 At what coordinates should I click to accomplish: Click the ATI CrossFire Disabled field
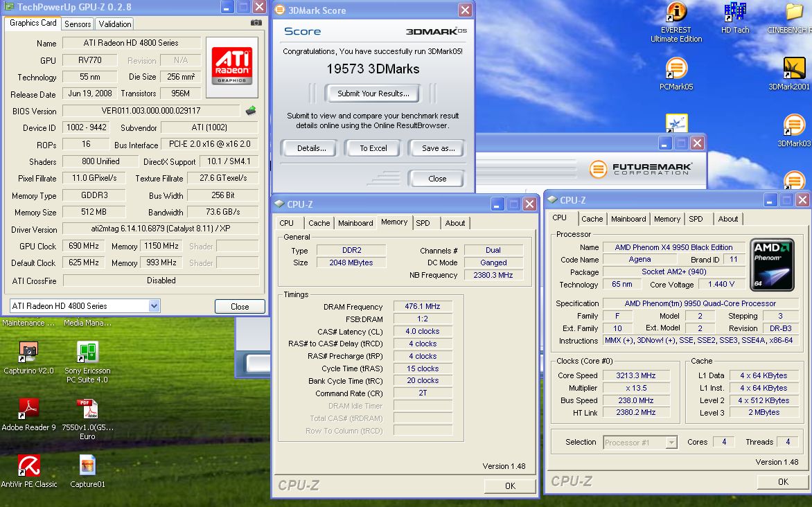point(161,281)
